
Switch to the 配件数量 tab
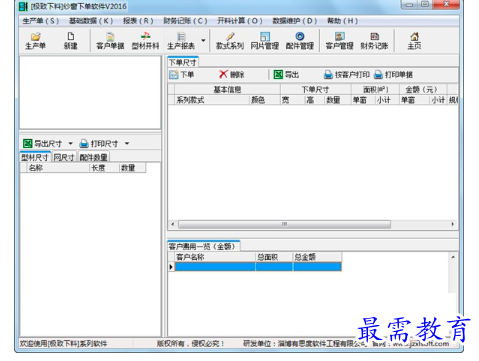(94, 157)
